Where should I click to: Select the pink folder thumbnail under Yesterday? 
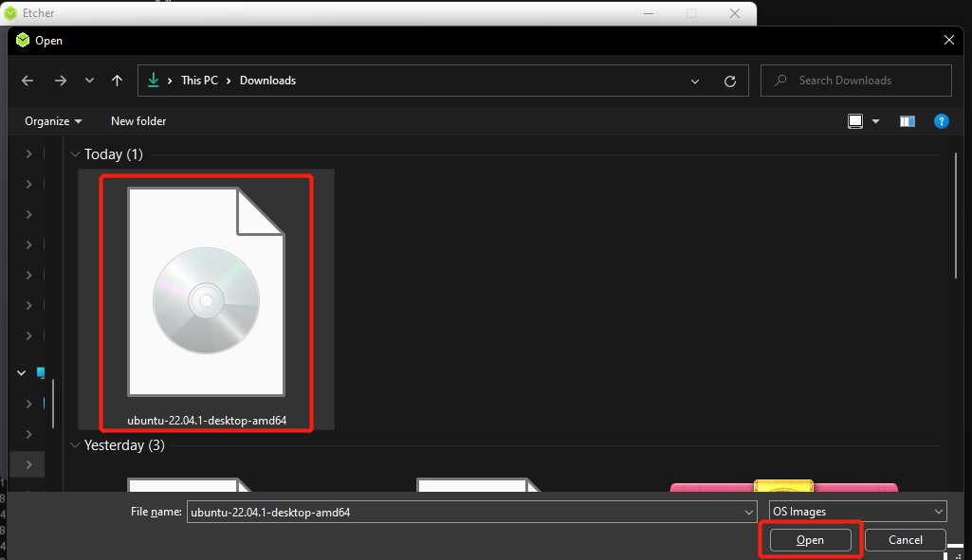783,485
